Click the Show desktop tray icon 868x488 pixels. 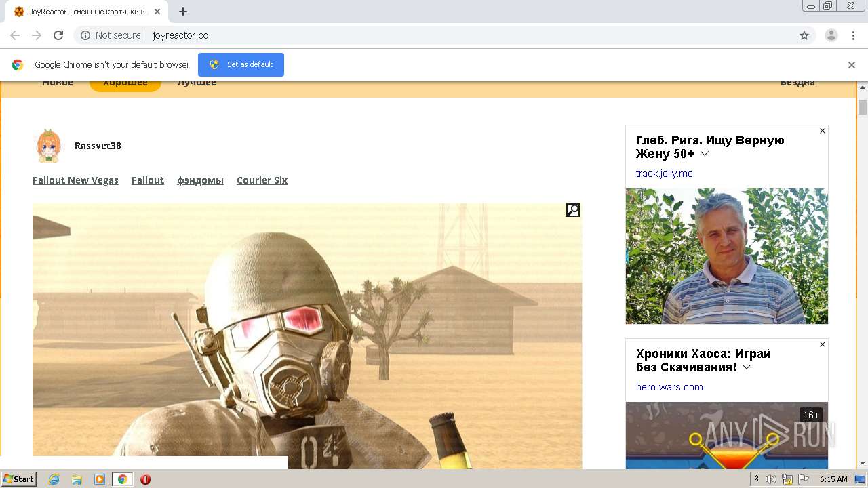pyautogui.click(x=861, y=479)
